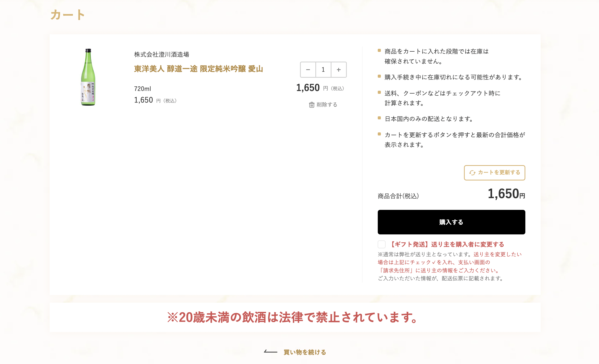Click the 購入する purchase button
This screenshot has height=364, width=599.
pyautogui.click(x=451, y=222)
